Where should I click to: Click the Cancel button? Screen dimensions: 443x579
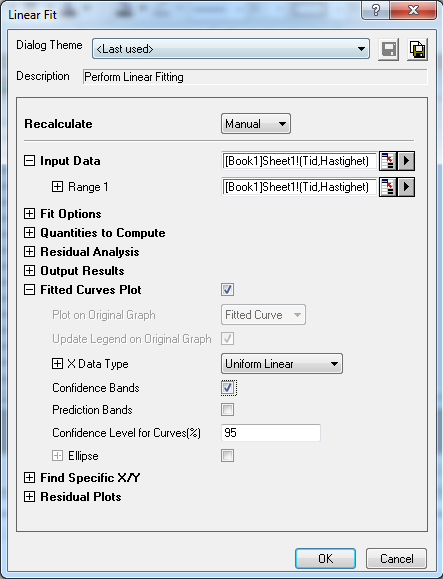[x=396, y=558]
